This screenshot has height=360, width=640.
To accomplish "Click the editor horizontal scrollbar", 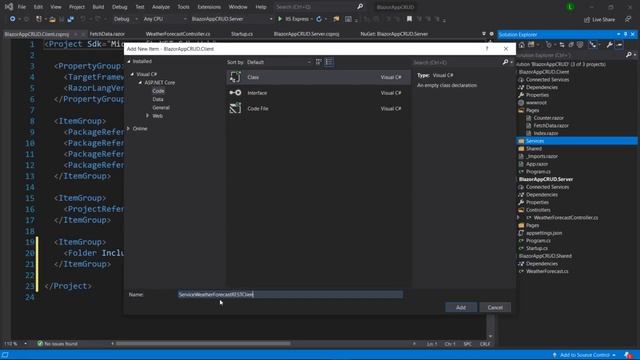I will tap(203, 344).
